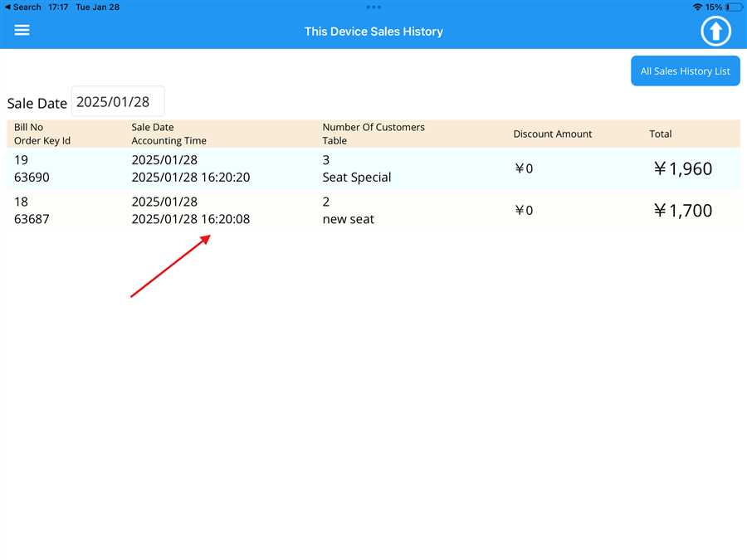The height and width of the screenshot is (560, 747).
Task: Tap the new seat table entry
Action: [348, 220]
